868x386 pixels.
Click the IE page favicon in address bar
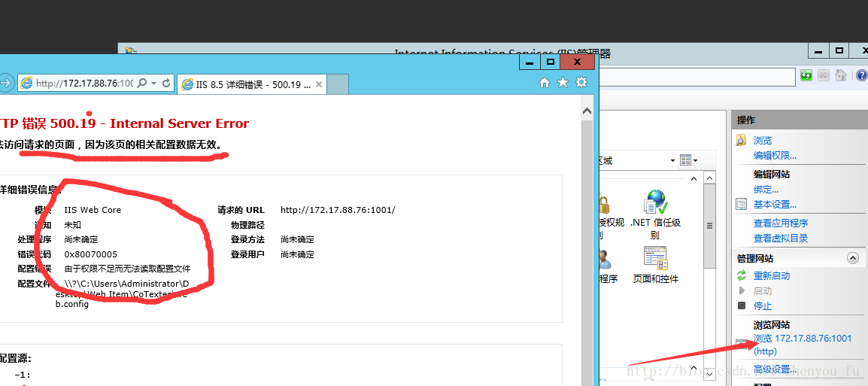click(26, 83)
